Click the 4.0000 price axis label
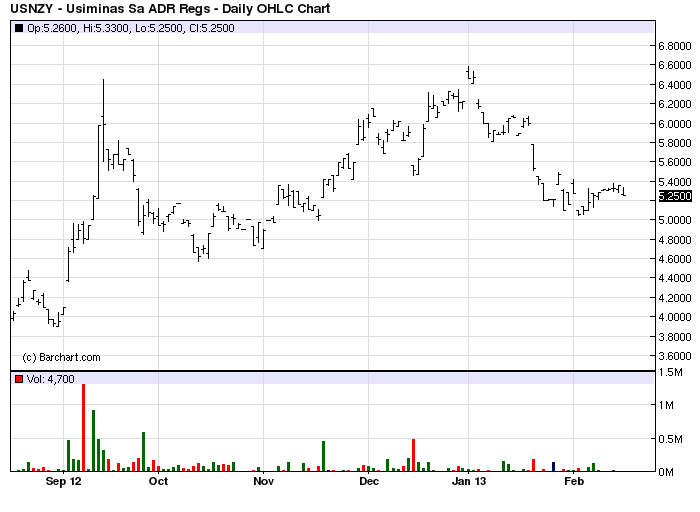The height and width of the screenshot is (512, 700). pyautogui.click(x=675, y=317)
